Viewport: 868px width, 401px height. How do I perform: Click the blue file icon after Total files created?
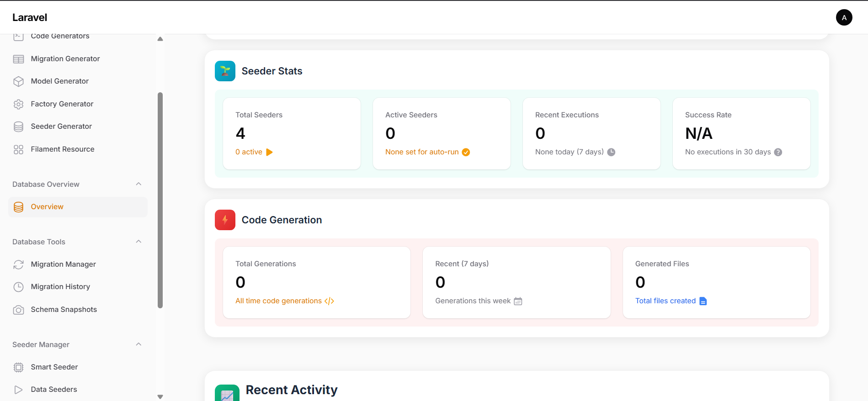point(703,301)
